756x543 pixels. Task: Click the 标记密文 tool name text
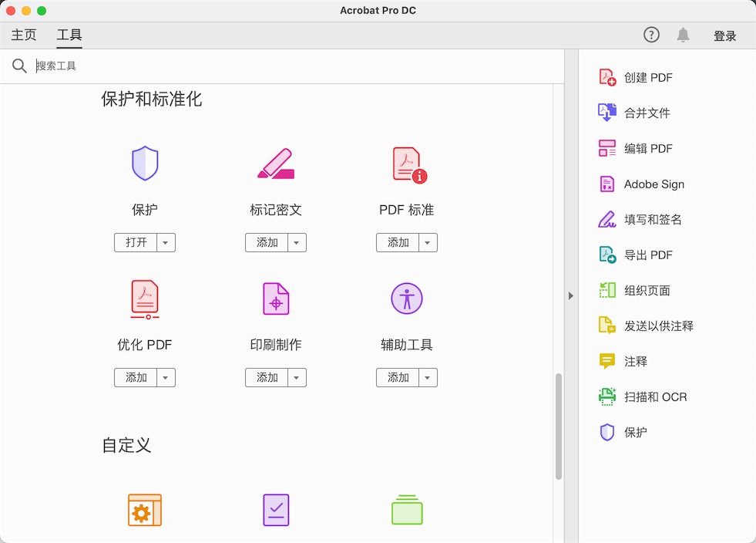(276, 210)
